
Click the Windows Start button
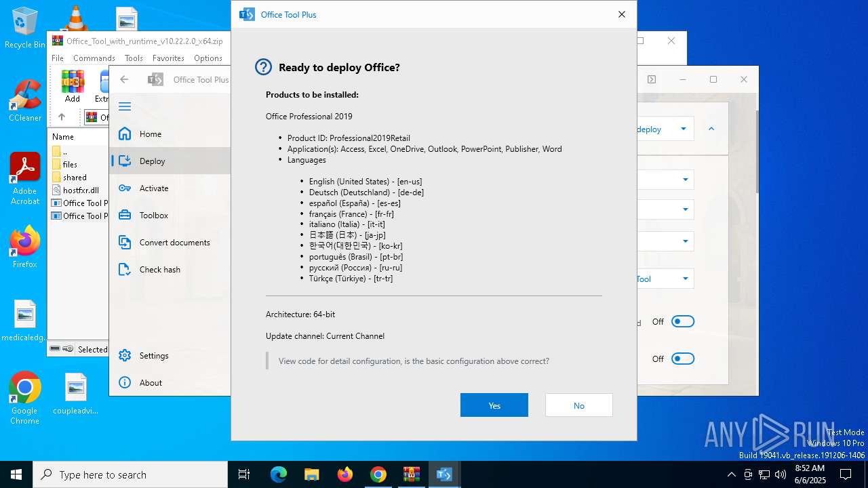[x=16, y=474]
